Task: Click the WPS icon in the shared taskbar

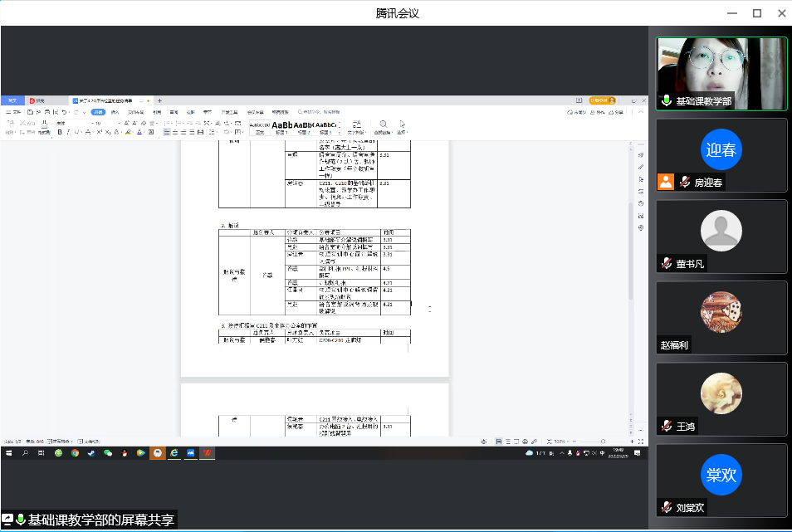Action: [205, 453]
